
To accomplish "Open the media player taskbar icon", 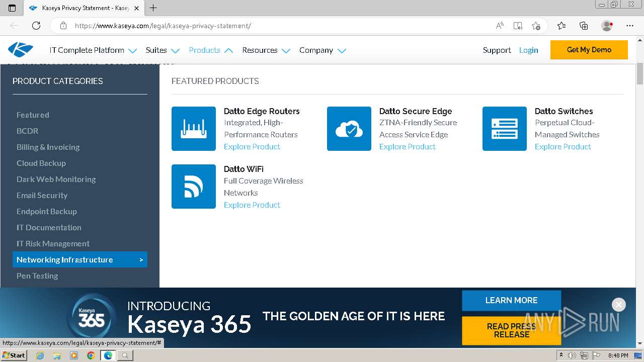I will (74, 355).
